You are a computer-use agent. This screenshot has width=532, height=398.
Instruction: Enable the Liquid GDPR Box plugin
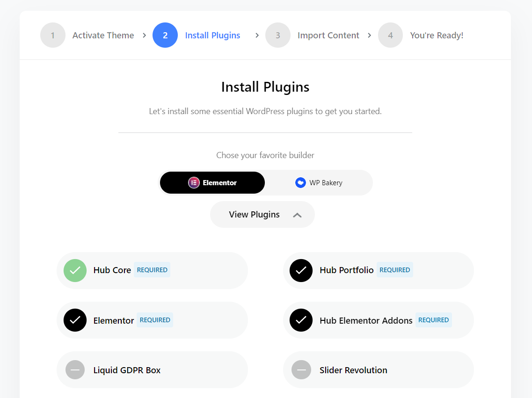pyautogui.click(x=75, y=370)
